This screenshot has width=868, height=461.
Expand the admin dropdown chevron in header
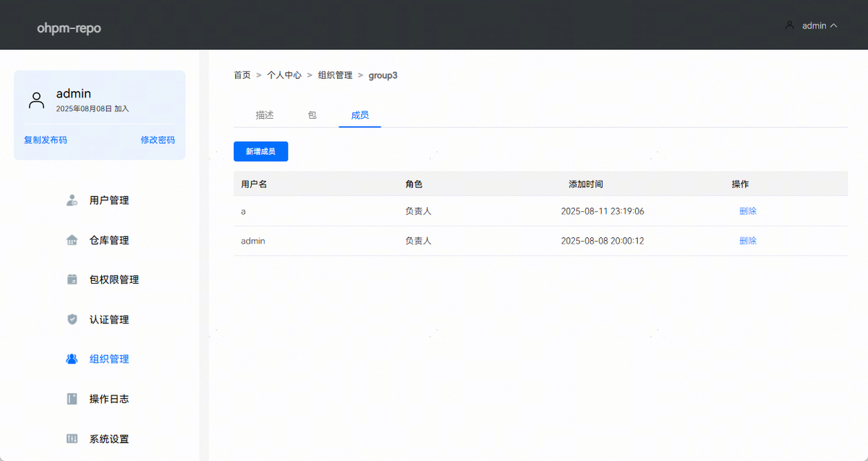(x=834, y=25)
